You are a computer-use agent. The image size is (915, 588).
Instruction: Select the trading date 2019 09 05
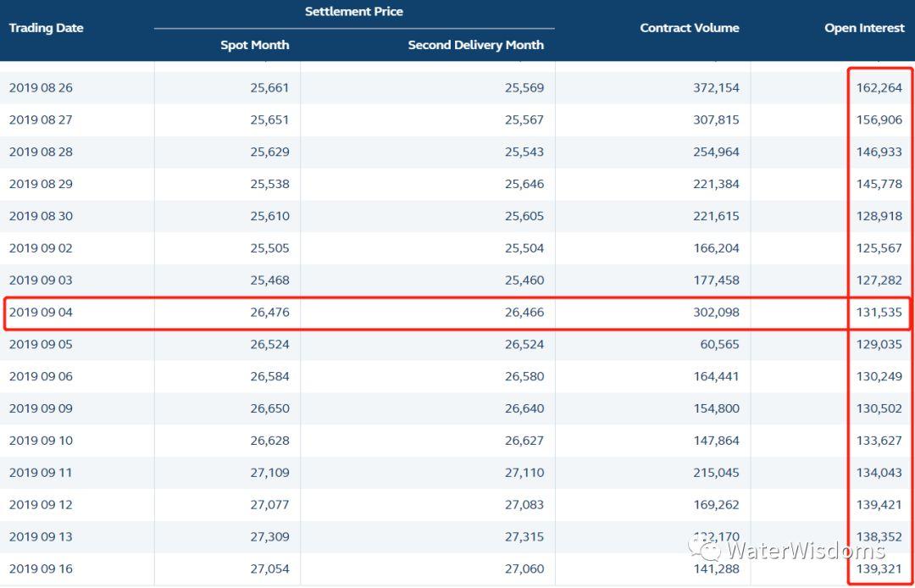41,345
